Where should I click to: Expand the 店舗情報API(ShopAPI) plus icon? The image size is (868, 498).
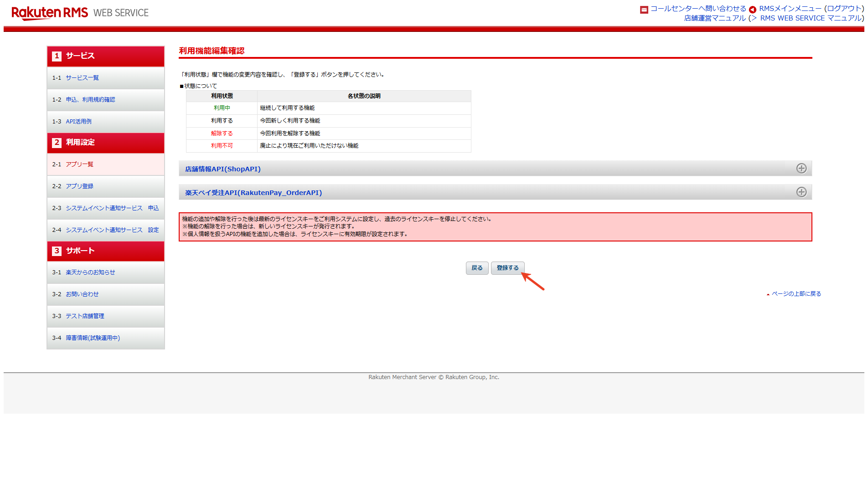click(801, 169)
